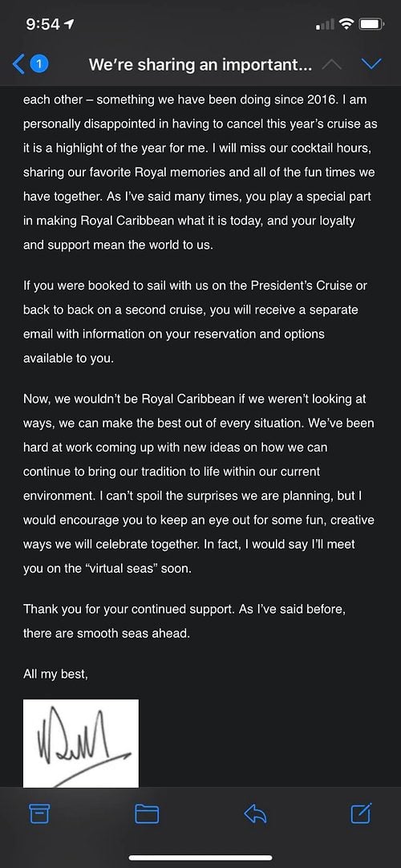This screenshot has height=868, width=401.
Task: Tap the battery icon in status bar
Action: [x=371, y=24]
